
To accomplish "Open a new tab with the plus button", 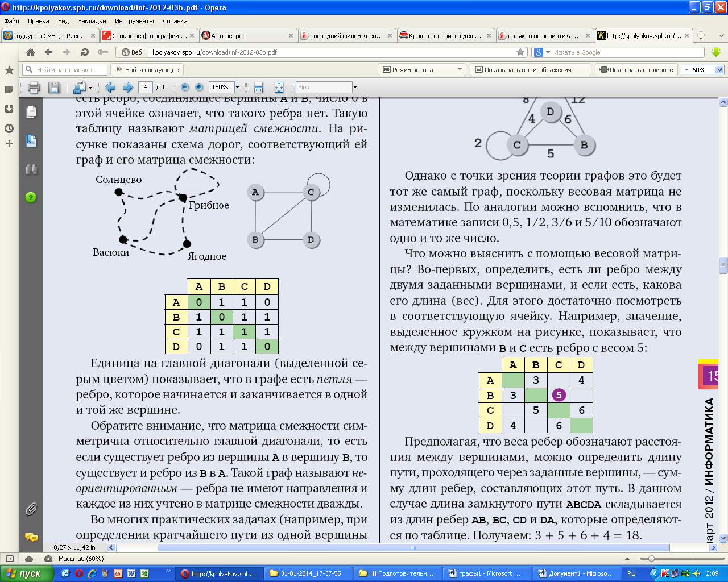I will (x=701, y=35).
